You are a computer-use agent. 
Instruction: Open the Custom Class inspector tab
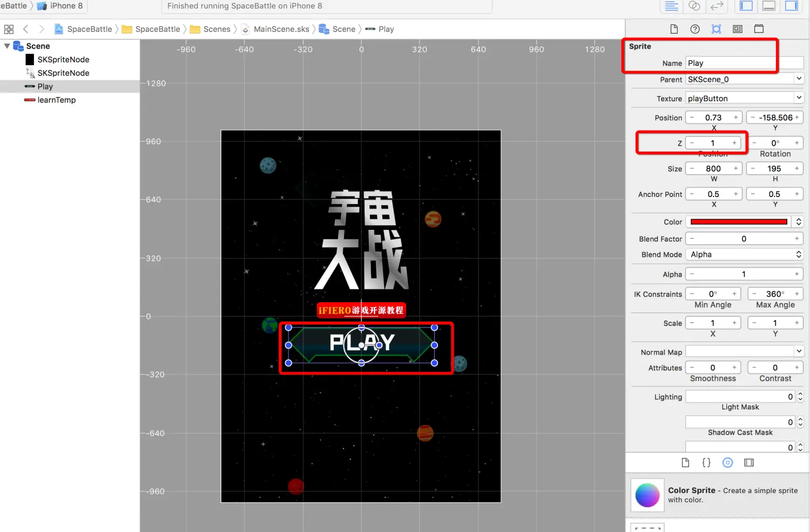point(738,29)
